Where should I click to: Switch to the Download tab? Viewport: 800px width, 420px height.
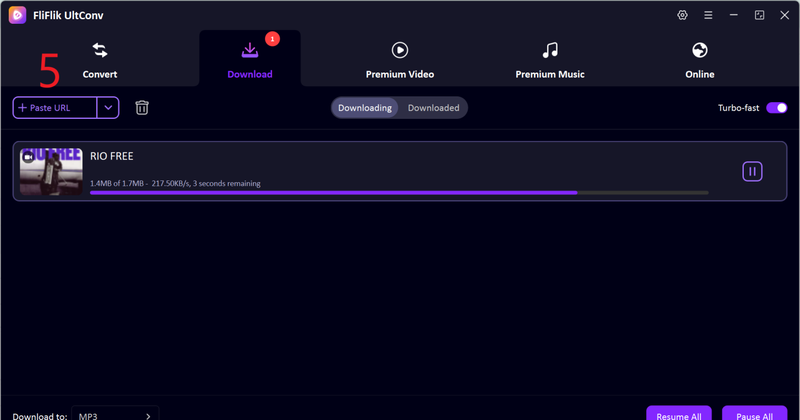249,60
